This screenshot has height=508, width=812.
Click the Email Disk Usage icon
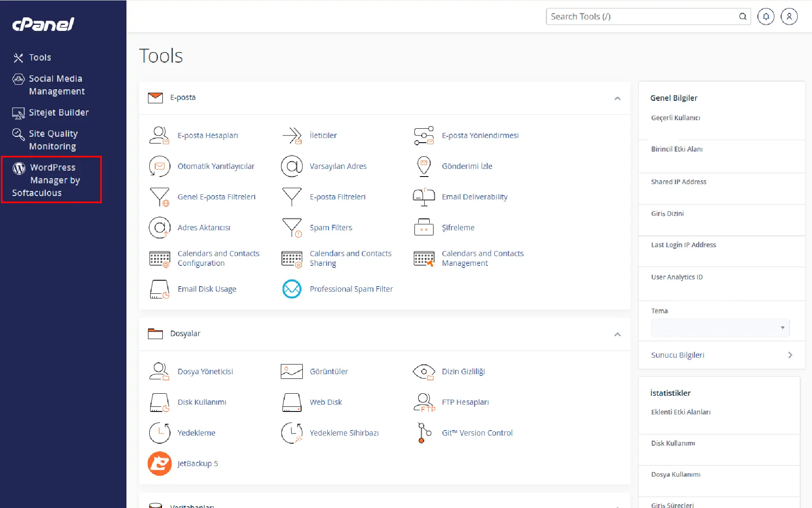(159, 289)
